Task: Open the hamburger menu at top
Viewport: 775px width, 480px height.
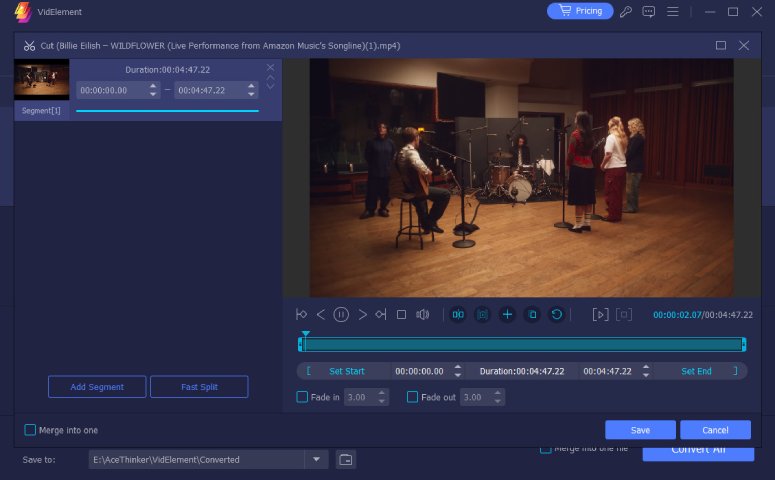Action: [x=673, y=11]
